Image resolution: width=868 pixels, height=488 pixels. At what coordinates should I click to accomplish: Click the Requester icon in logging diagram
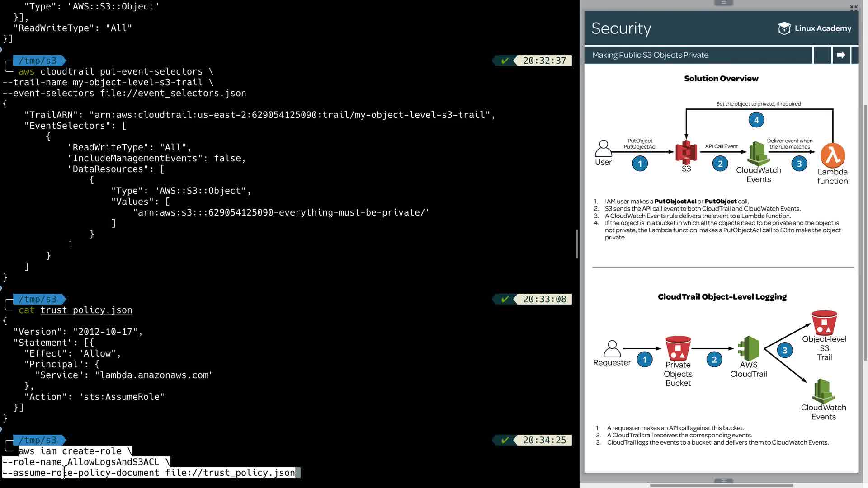coord(612,349)
